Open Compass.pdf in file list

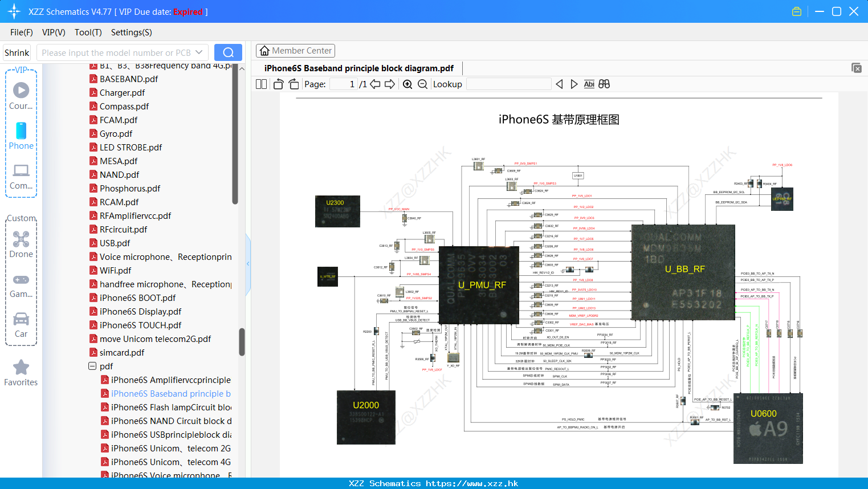tap(124, 107)
